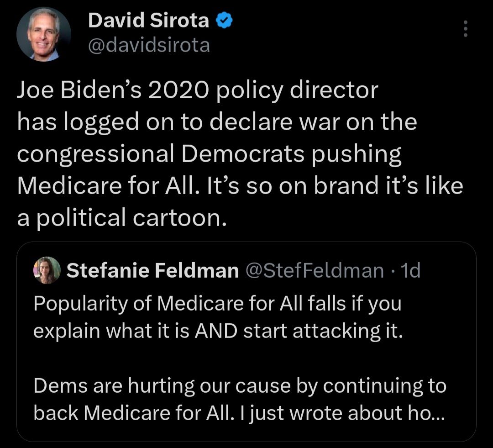Click the verification checkmark next to the name
The image size is (493, 448).
225,20
